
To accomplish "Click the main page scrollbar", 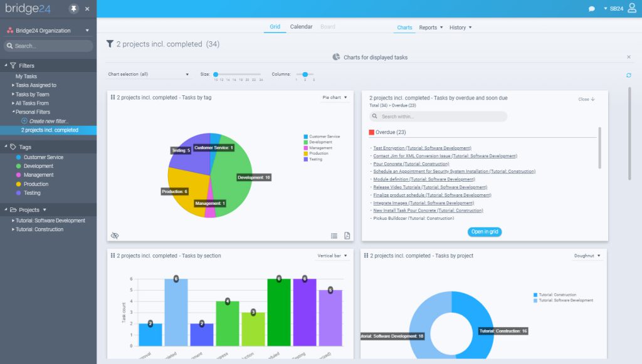I will [x=629, y=133].
